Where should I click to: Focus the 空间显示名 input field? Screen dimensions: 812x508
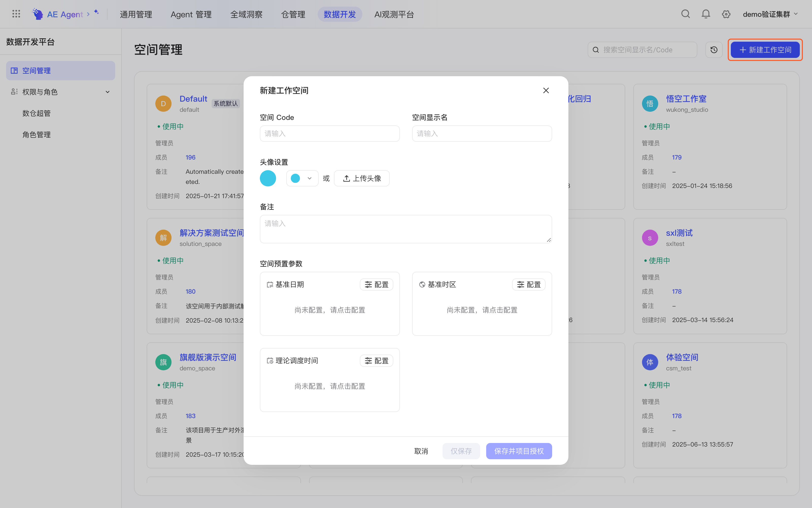482,134
